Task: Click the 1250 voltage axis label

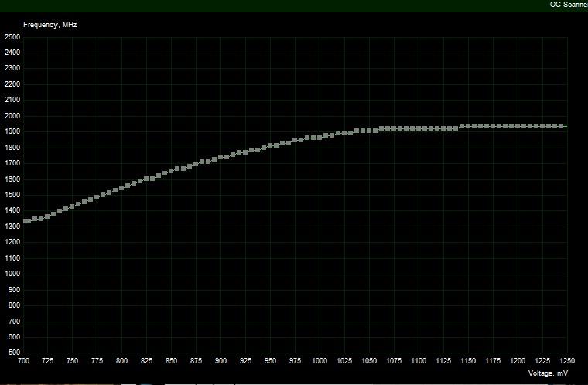Action: [x=567, y=360]
